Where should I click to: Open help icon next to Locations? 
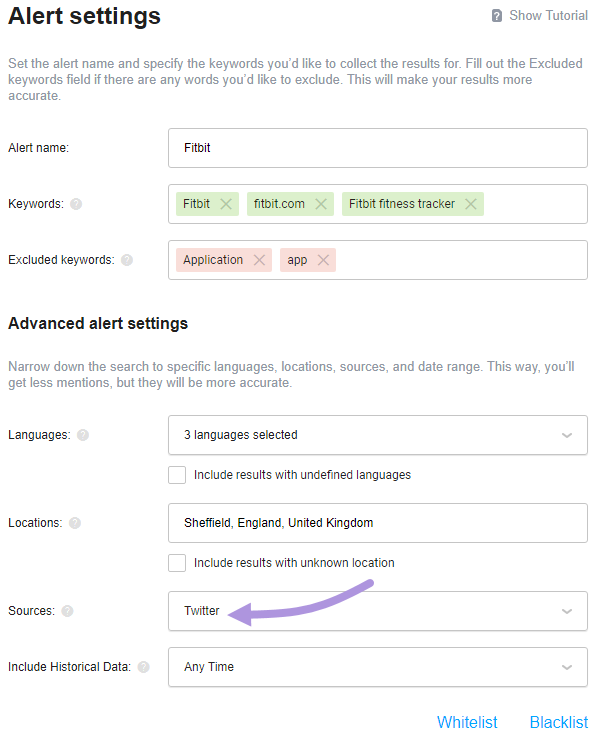pyautogui.click(x=75, y=523)
